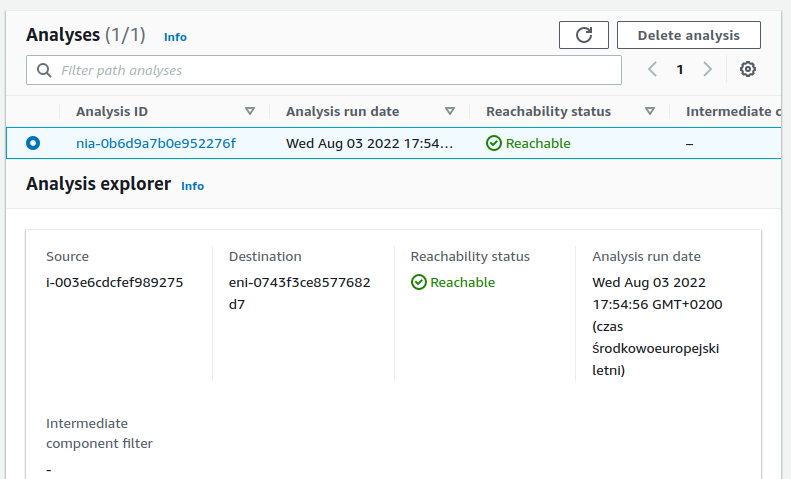Open table preferences gear icon

748,69
